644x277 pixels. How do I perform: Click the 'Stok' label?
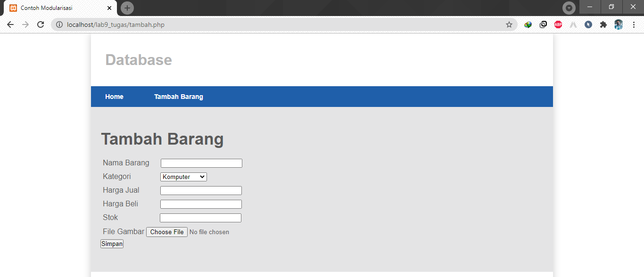(110, 218)
